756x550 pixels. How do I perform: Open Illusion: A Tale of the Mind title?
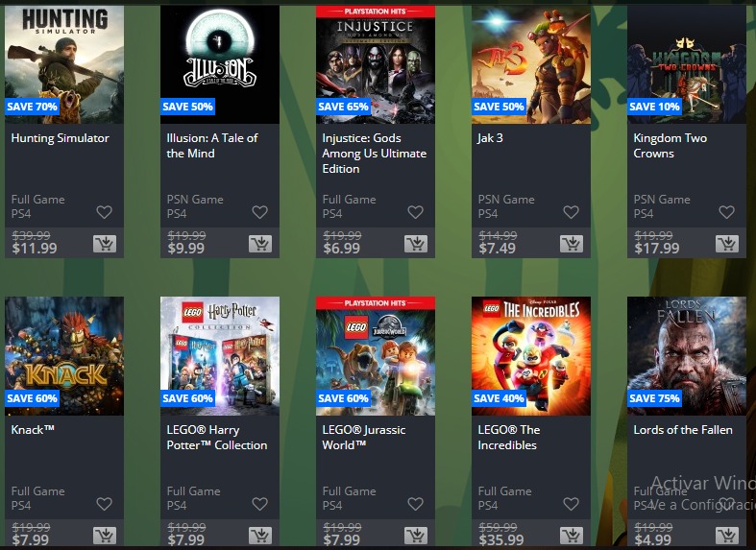(x=212, y=146)
